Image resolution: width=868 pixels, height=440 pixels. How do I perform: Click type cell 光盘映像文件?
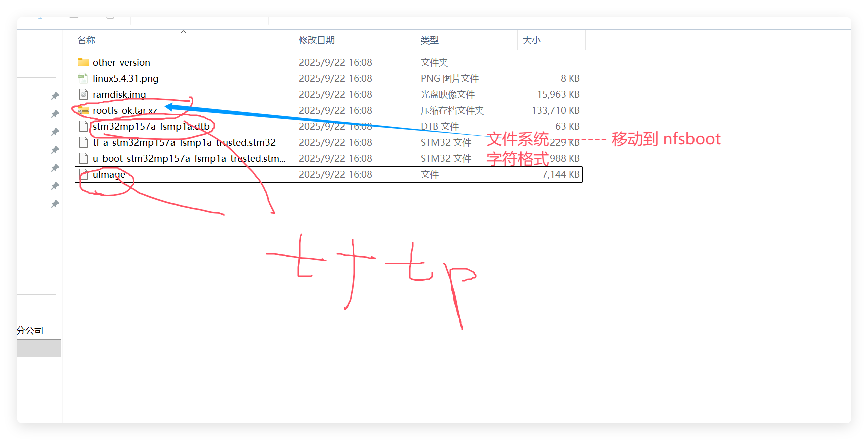(448, 94)
